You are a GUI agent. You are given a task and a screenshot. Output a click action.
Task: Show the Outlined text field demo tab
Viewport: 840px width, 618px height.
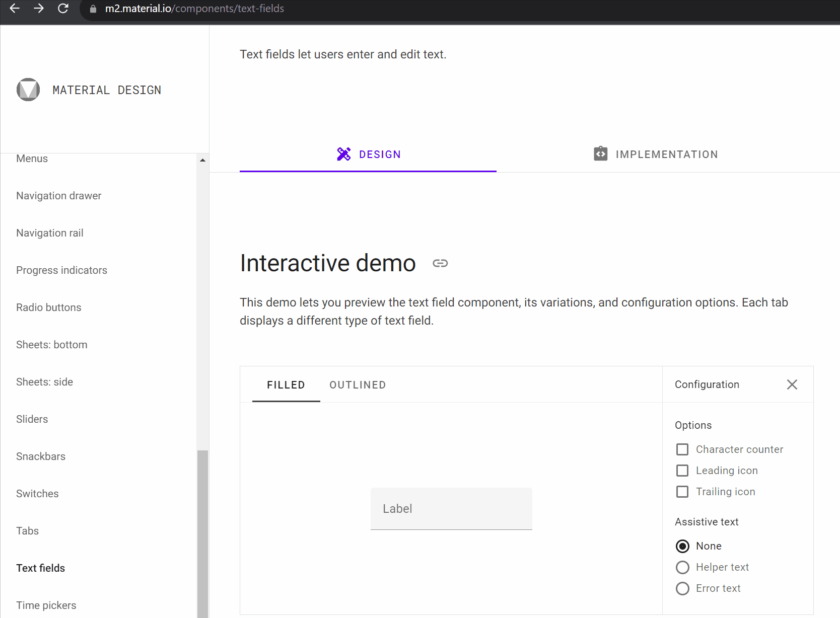pyautogui.click(x=358, y=385)
